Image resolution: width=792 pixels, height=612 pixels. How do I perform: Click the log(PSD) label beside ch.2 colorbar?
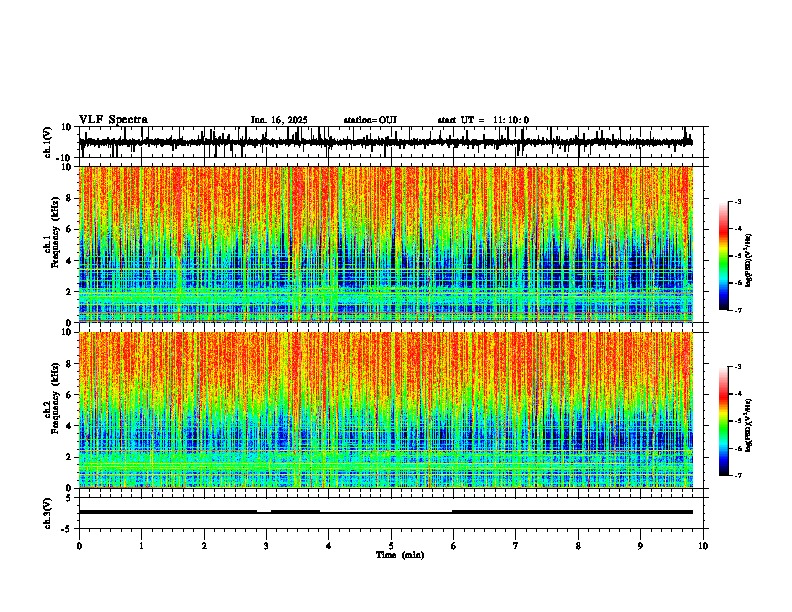click(x=748, y=425)
